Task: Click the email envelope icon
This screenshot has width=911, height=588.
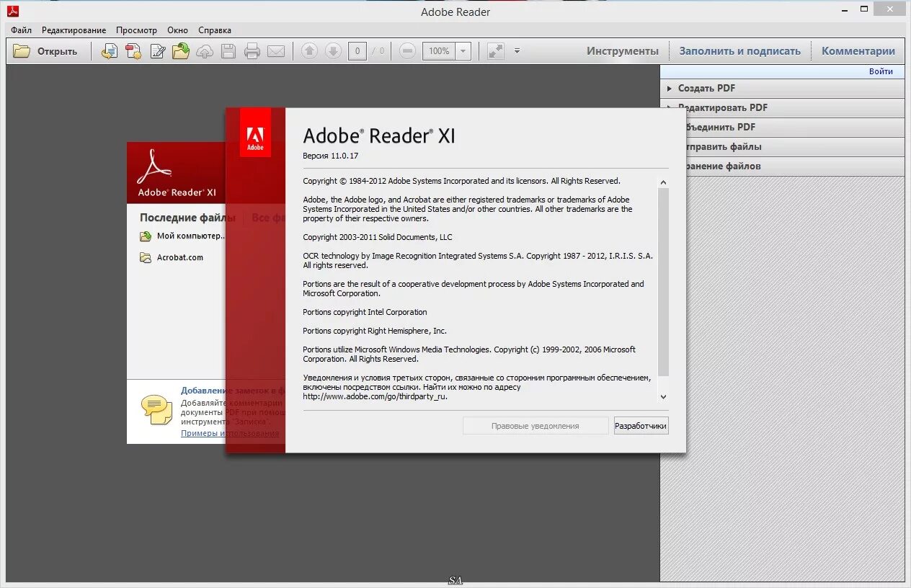Action: pos(276,51)
